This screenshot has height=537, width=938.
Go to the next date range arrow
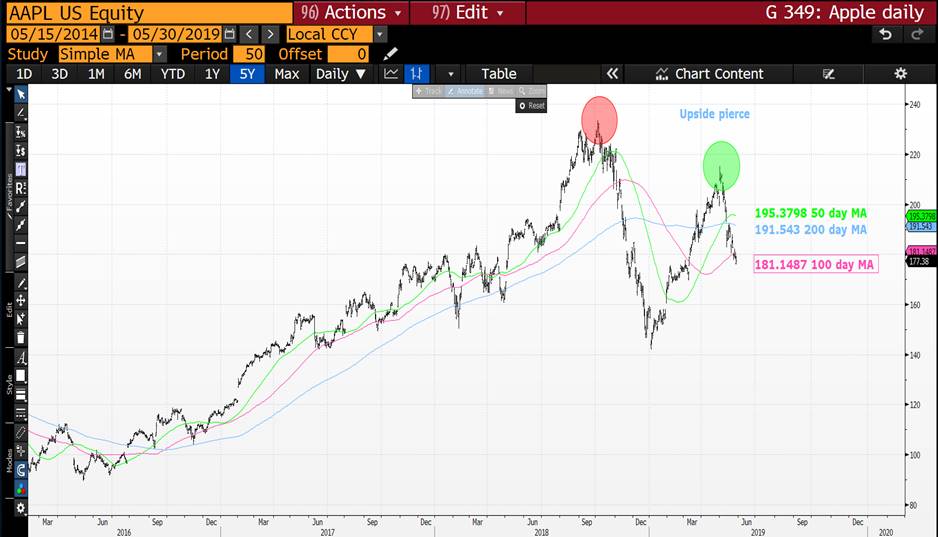pyautogui.click(x=270, y=34)
